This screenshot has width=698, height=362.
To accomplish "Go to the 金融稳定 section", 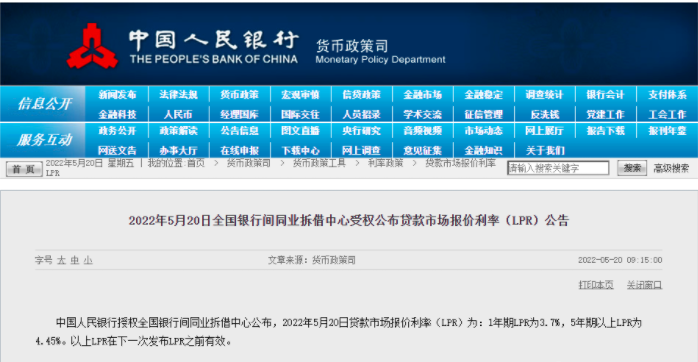I will 483,95.
